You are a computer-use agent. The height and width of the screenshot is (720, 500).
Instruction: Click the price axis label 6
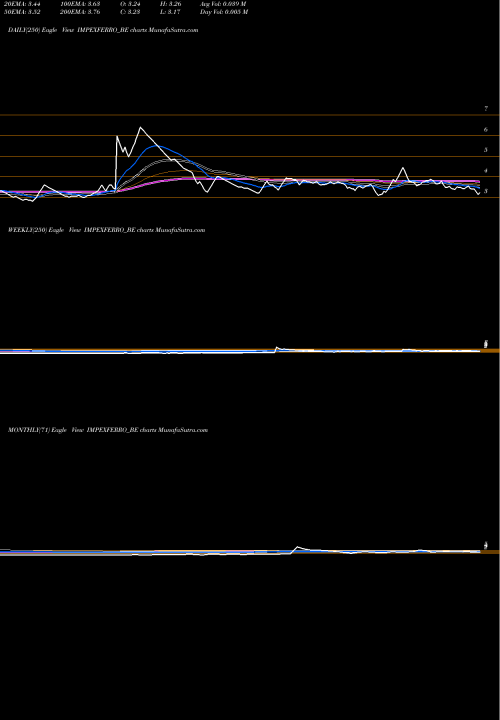coord(486,129)
